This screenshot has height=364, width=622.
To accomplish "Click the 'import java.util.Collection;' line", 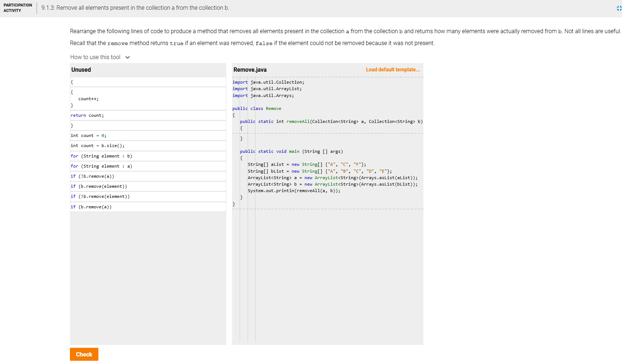I will 268,82.
